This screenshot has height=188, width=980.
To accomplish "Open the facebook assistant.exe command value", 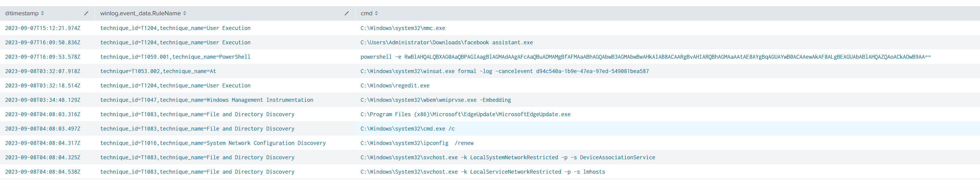I will (x=446, y=43).
